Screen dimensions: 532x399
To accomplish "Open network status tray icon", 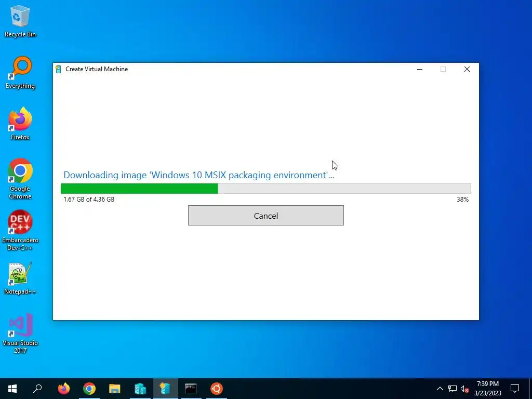I will coord(453,389).
